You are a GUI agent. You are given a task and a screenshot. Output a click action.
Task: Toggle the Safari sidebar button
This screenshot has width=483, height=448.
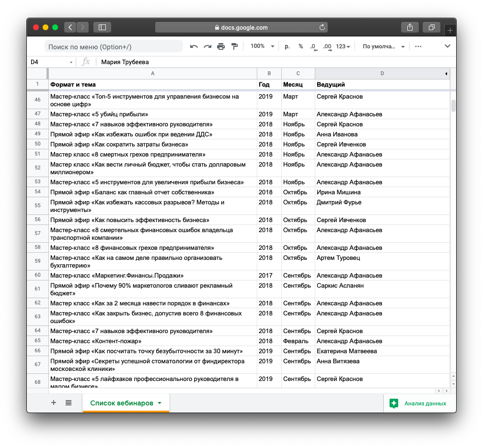coord(102,27)
